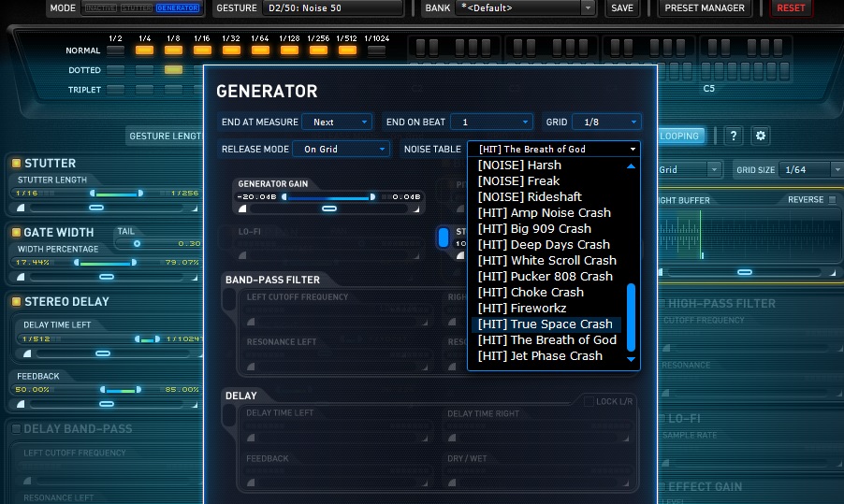Select [NOISE] Harsh from the list

click(546, 166)
